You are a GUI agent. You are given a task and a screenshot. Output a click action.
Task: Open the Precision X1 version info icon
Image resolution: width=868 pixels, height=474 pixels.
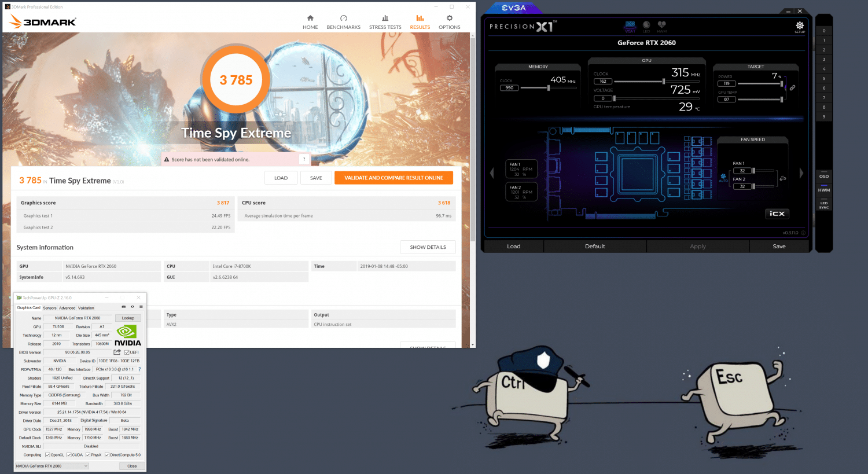pyautogui.click(x=803, y=233)
